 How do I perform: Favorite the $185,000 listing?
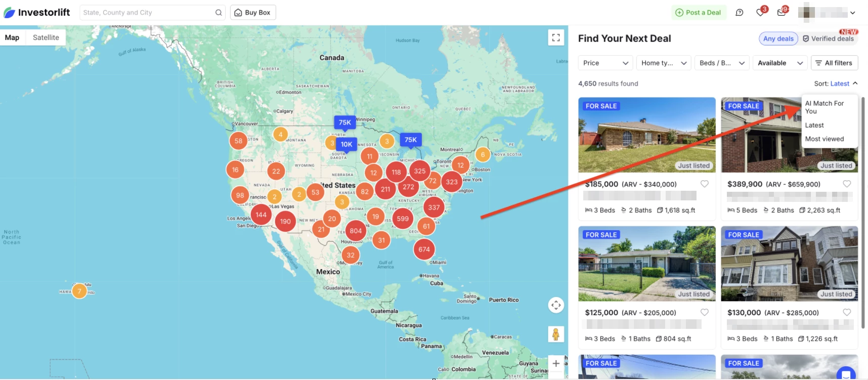coord(704,184)
